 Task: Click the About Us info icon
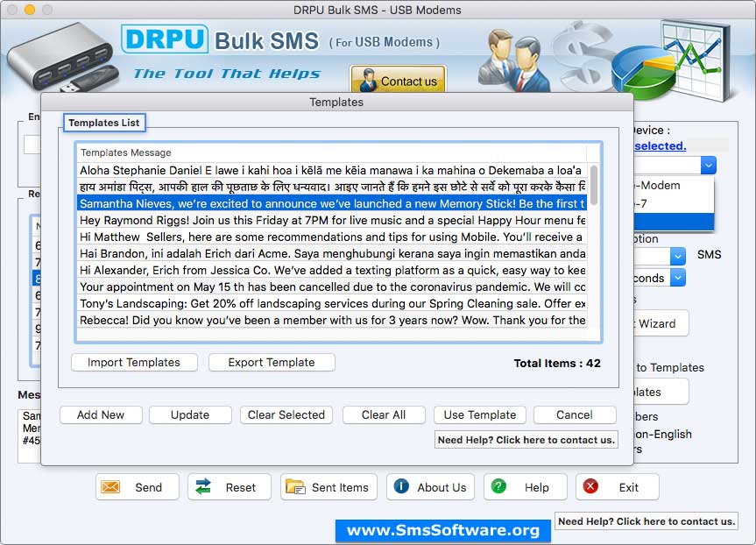tap(401, 486)
